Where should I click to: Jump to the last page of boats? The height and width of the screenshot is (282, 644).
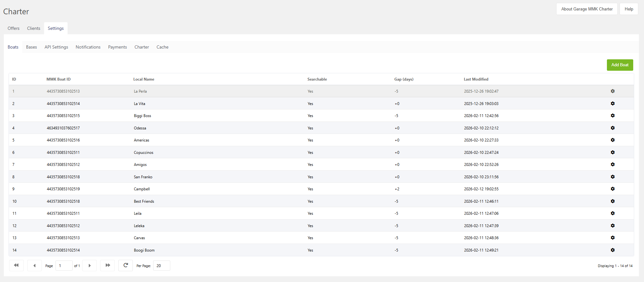[107, 266]
